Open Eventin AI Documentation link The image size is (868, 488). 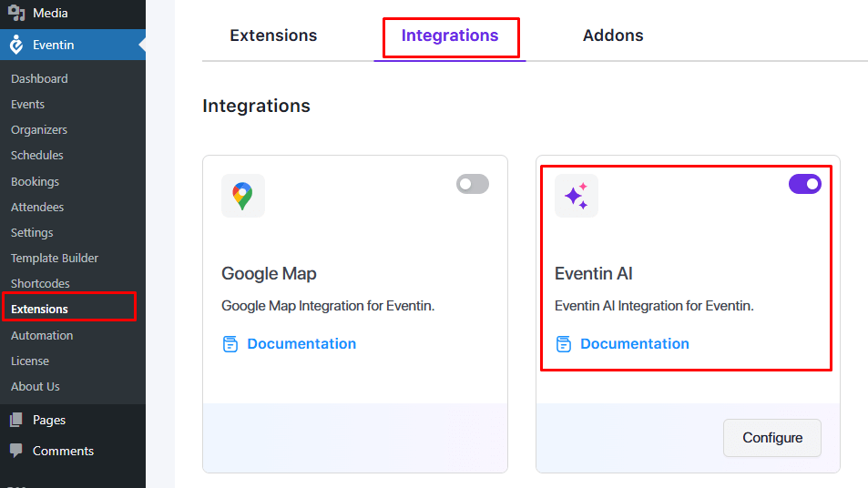click(635, 344)
